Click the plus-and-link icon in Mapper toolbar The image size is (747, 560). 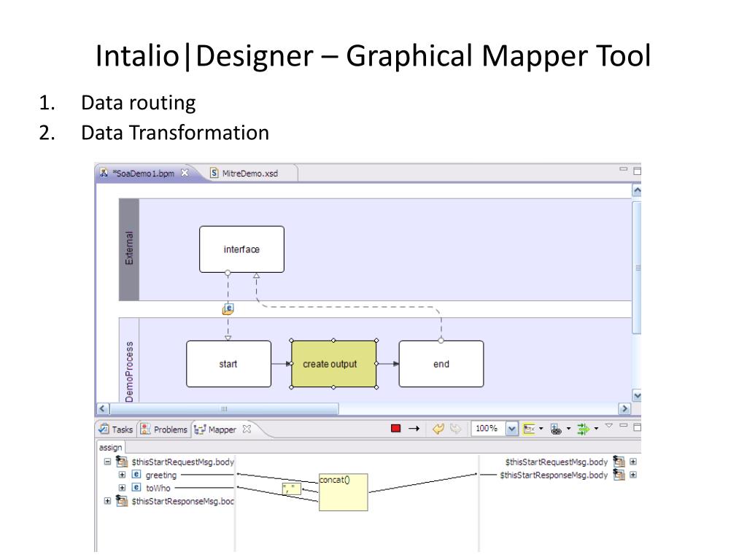[556, 429]
